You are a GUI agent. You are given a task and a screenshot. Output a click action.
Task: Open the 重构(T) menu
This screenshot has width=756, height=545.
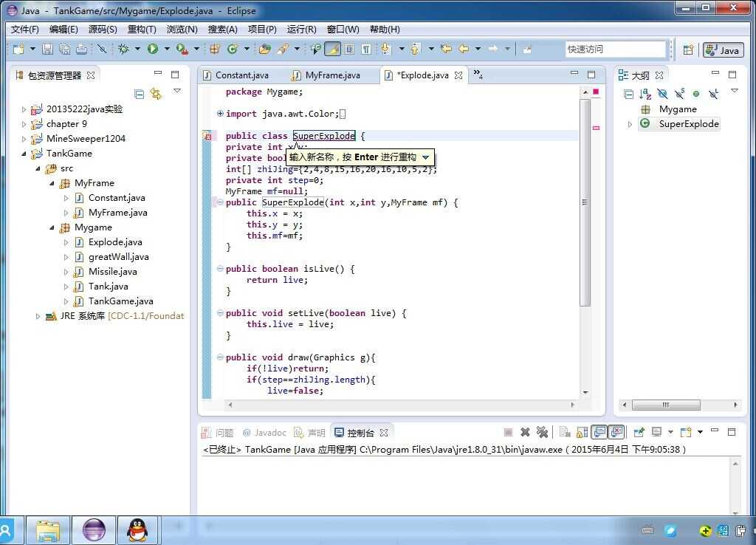tap(142, 30)
